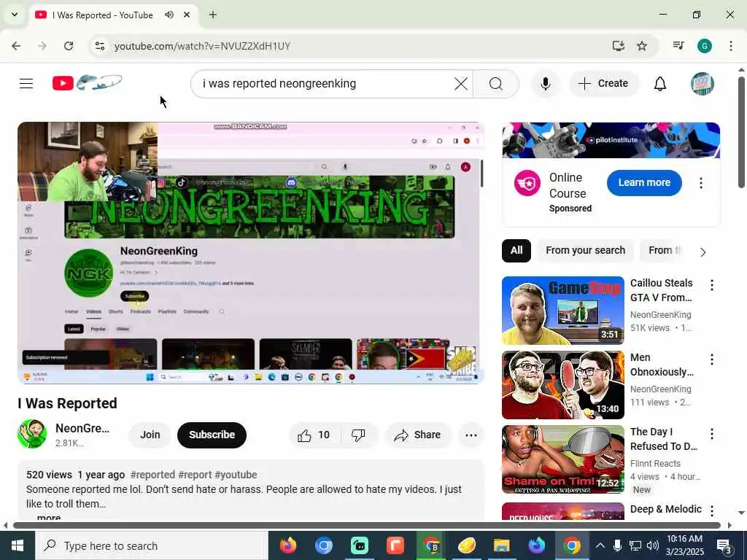The height and width of the screenshot is (560, 747).
Task: Open The Day I Refused thumbnail
Action: [x=562, y=459]
